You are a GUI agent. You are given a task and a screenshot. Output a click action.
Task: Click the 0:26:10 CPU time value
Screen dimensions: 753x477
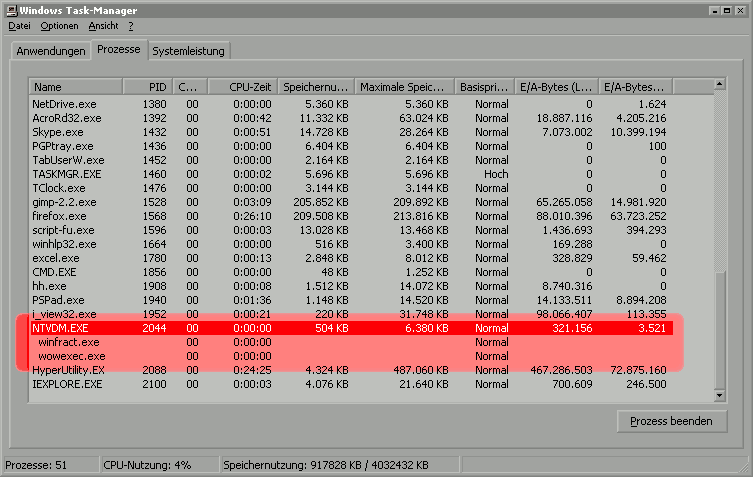252,216
